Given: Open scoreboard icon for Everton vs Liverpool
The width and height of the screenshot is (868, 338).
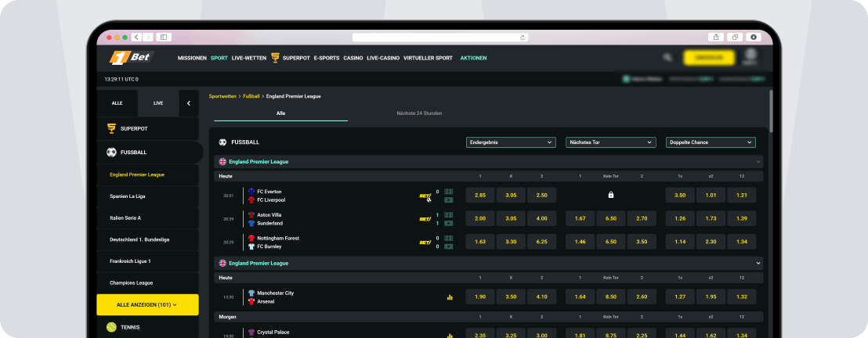Looking at the screenshot, I should [x=448, y=192].
